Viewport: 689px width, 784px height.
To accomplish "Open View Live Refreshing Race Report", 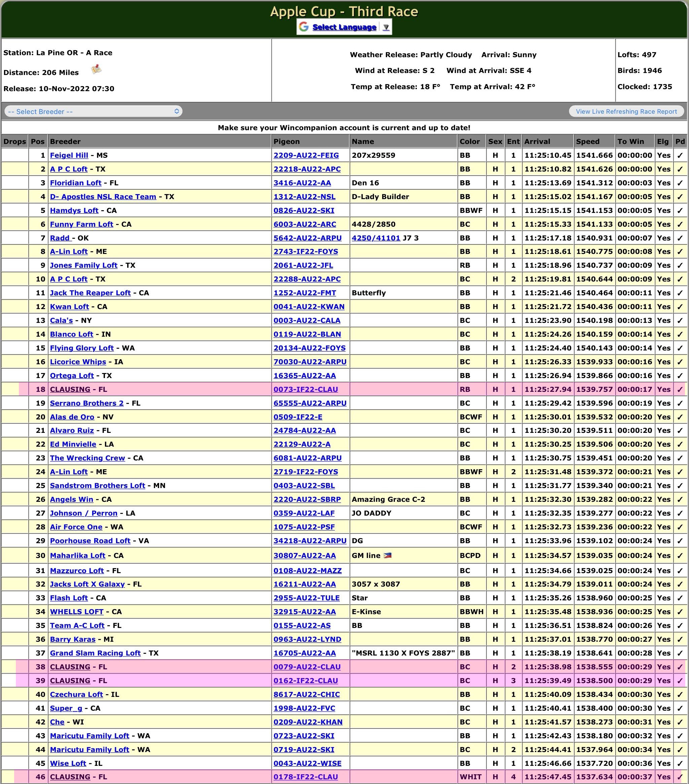I will 626,112.
